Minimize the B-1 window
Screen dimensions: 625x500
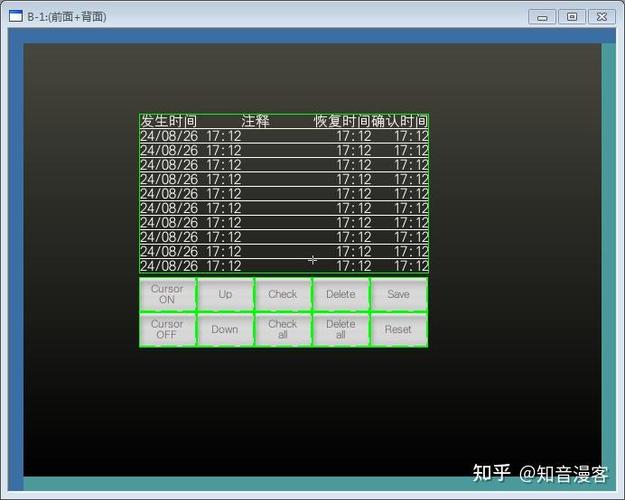(542, 17)
